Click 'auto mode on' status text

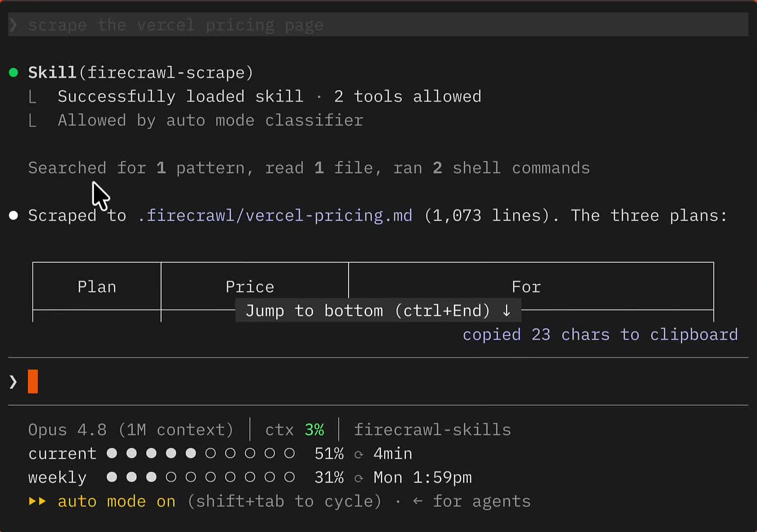117,501
